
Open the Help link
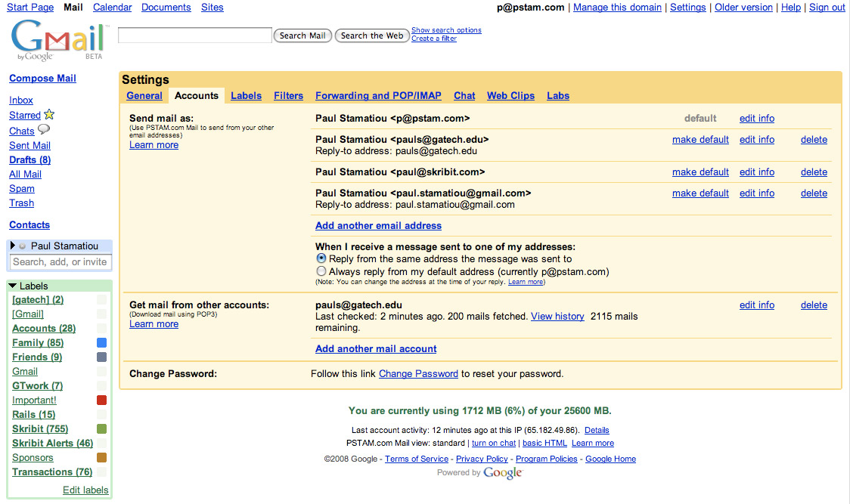(x=791, y=7)
